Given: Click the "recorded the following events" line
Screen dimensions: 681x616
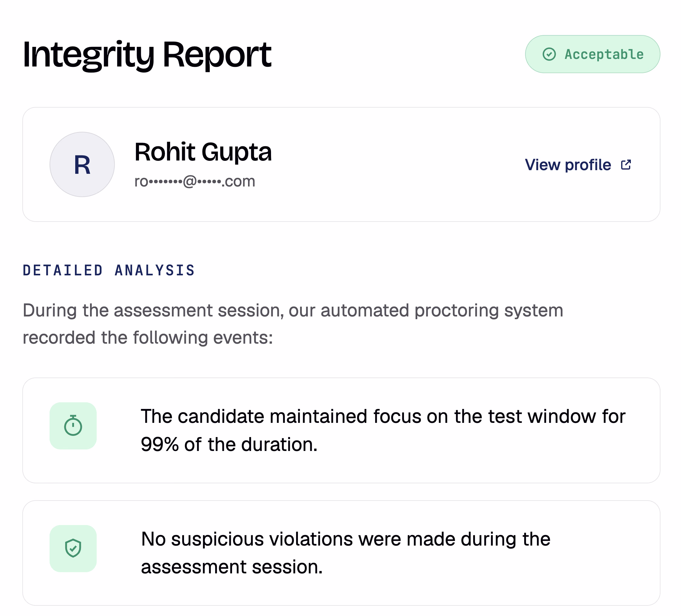Looking at the screenshot, I should click(148, 338).
